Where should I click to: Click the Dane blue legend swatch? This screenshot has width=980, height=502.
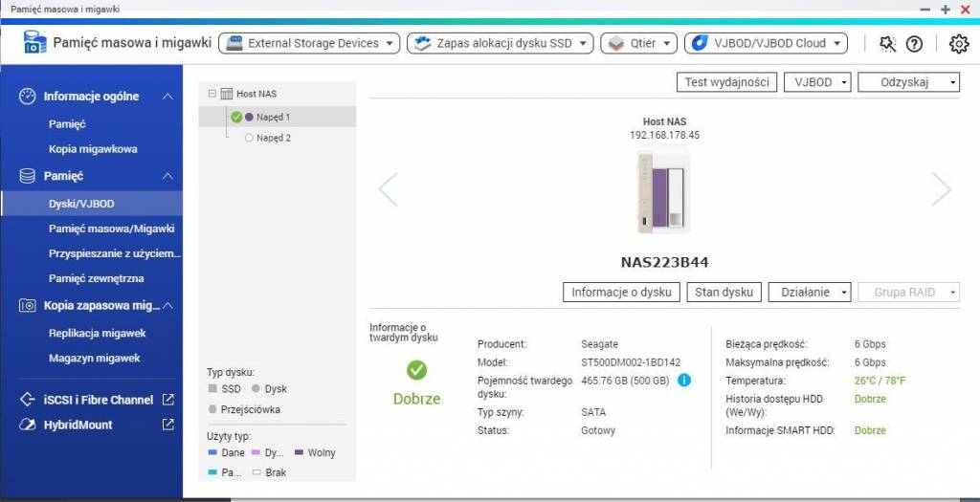coord(212,452)
